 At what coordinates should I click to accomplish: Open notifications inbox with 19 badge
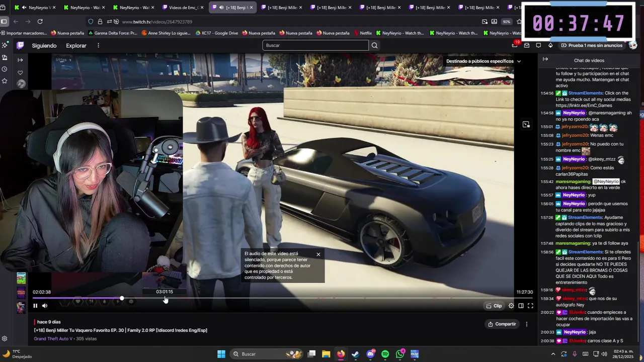tap(515, 45)
